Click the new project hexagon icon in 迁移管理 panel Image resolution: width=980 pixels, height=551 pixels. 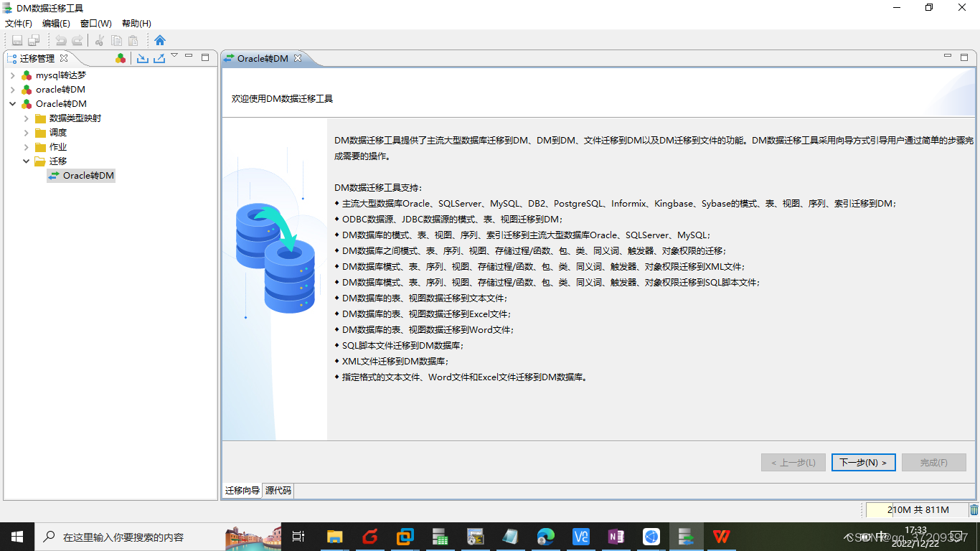tap(121, 58)
